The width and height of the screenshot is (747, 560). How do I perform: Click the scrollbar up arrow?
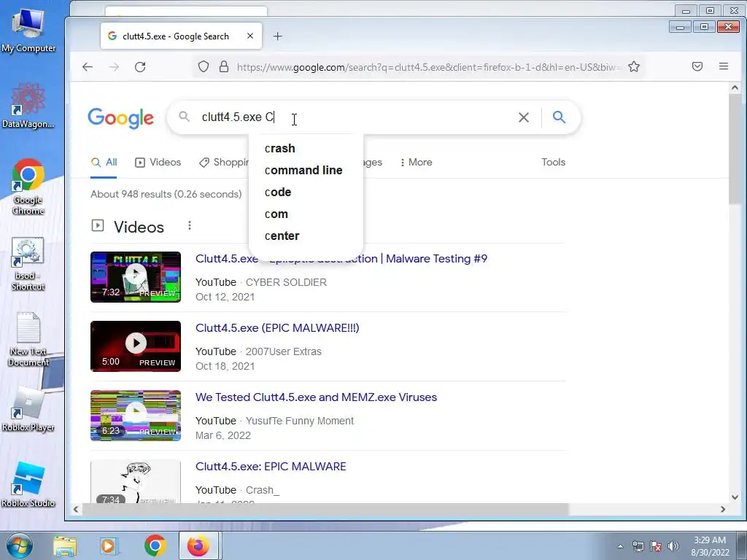735,87
